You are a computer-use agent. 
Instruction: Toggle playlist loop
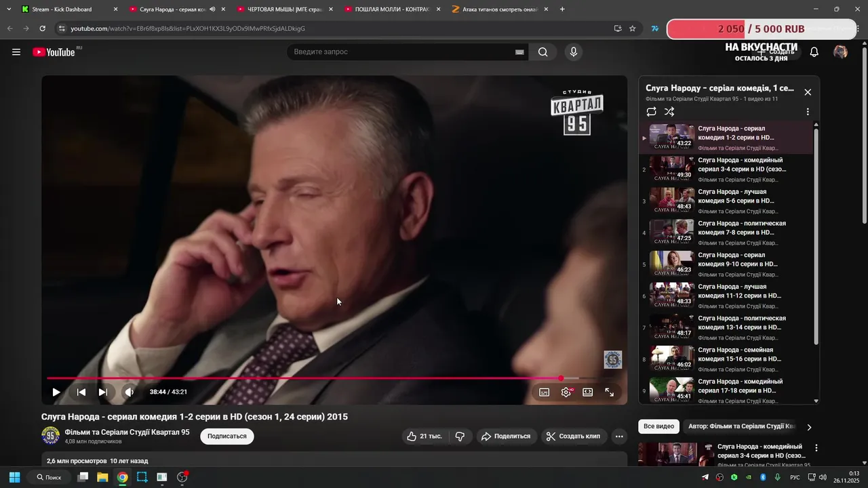click(652, 112)
